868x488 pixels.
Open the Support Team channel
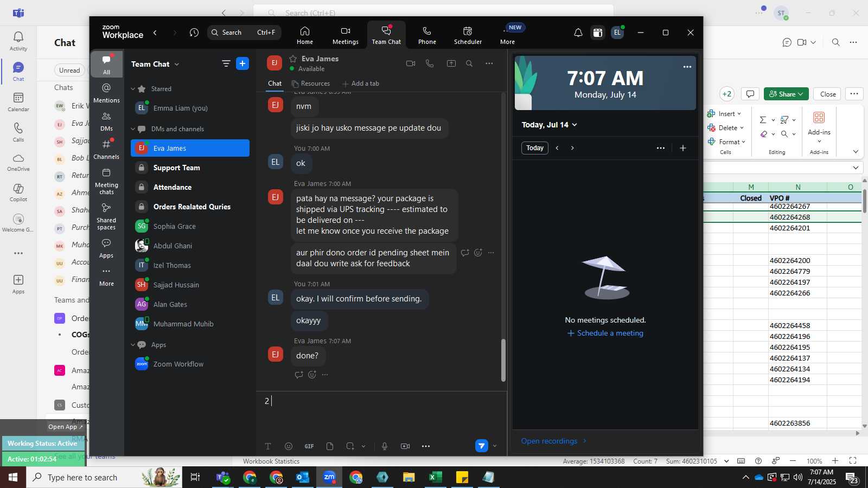tap(190, 168)
